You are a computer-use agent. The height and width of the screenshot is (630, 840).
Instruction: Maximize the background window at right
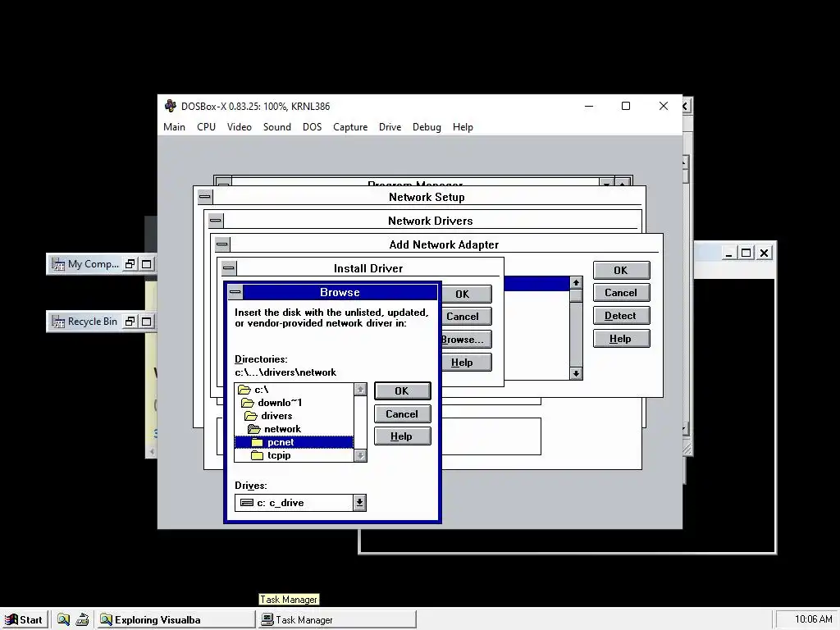(x=746, y=253)
